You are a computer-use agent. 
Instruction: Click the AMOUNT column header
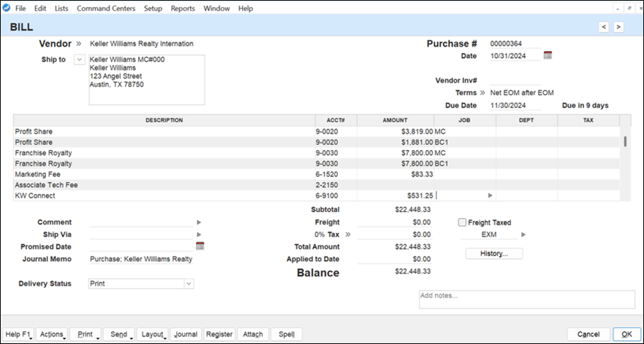395,120
